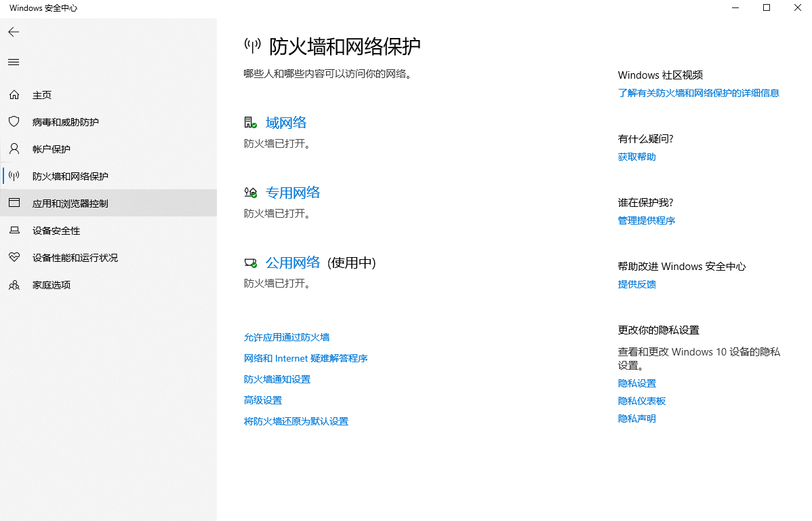Click 允许应用通过防火墙 link
This screenshot has width=812, height=521.
pos(287,337)
